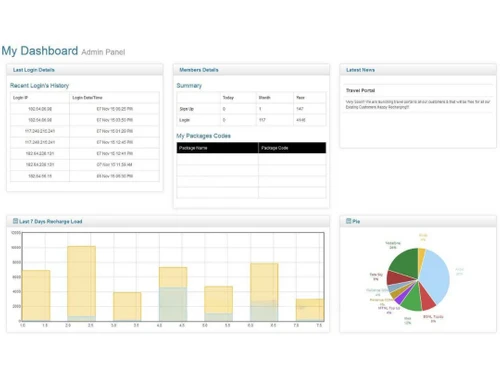Click the Sign Up row label
Image resolution: width=500 pixels, height=375 pixels.
tap(186, 109)
